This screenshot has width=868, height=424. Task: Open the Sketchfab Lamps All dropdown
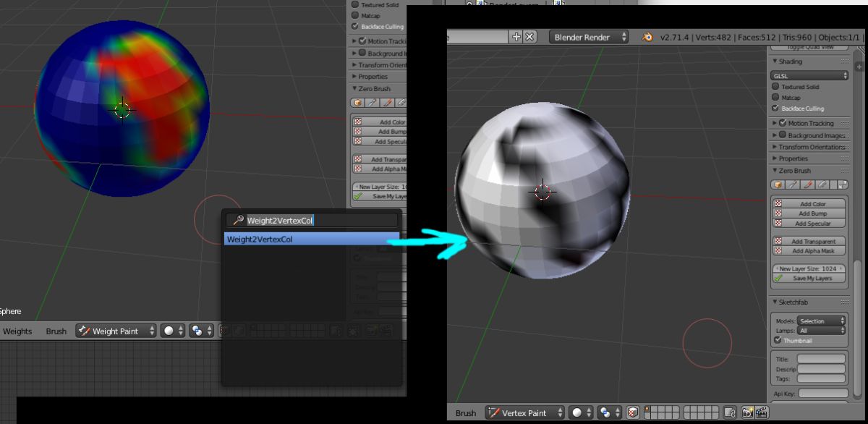(x=822, y=330)
